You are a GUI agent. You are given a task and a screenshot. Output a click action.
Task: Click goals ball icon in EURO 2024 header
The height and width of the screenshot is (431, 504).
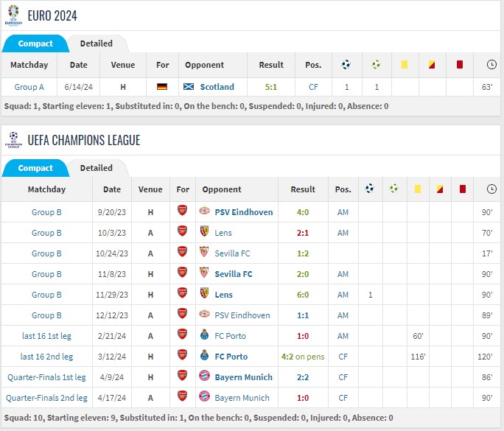tap(346, 65)
